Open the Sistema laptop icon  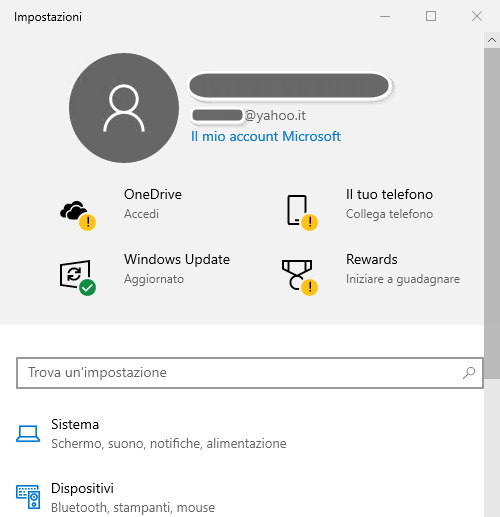point(28,433)
